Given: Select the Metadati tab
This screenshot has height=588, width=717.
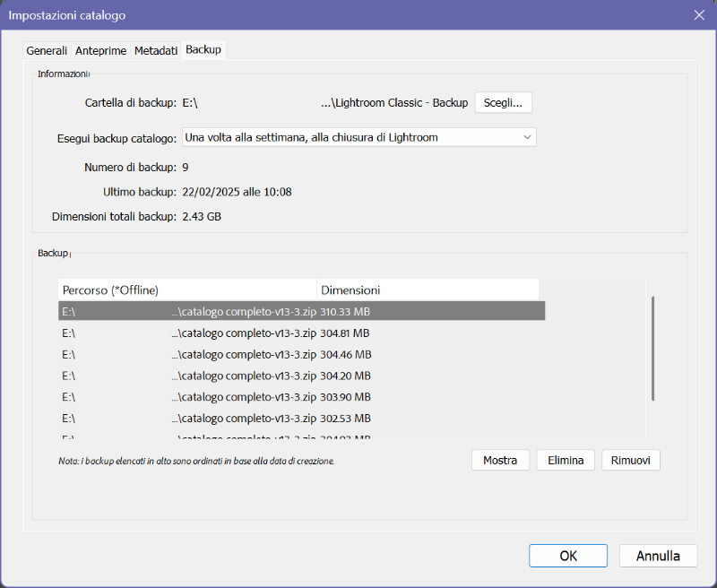Looking at the screenshot, I should (156, 50).
